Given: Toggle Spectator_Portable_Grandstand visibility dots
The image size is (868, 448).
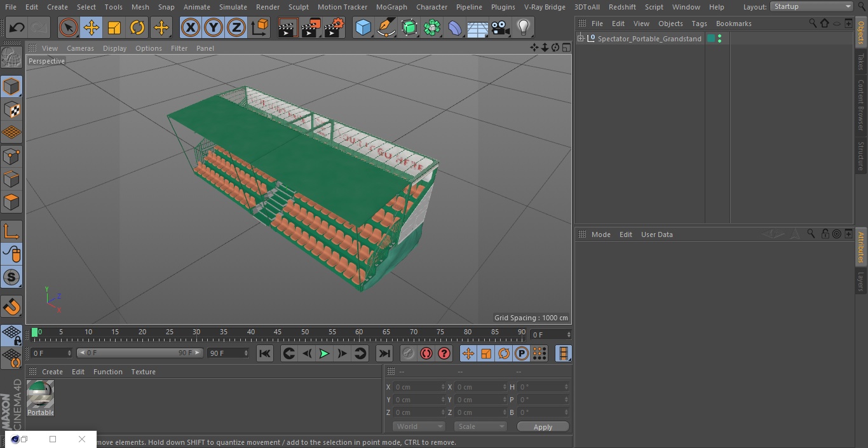Looking at the screenshot, I should click(719, 39).
